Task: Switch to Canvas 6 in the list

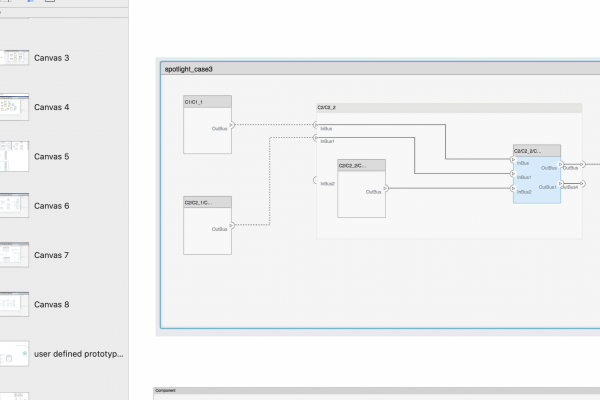Action: pyautogui.click(x=51, y=206)
